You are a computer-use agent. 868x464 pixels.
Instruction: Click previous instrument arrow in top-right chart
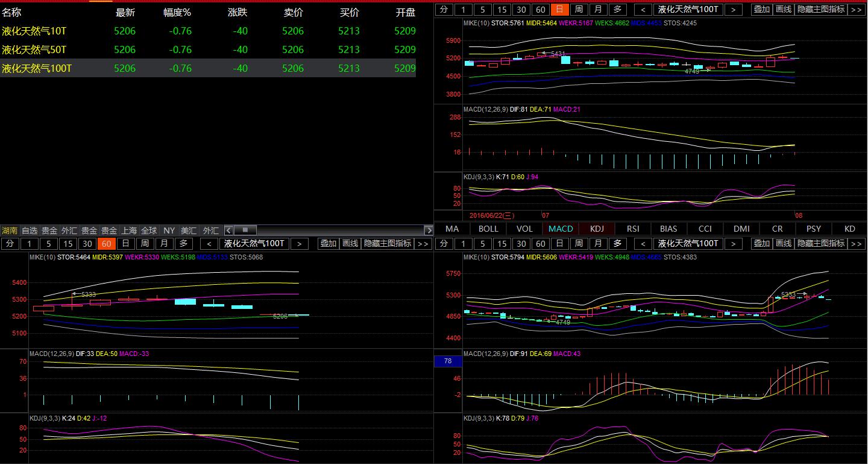(644, 9)
